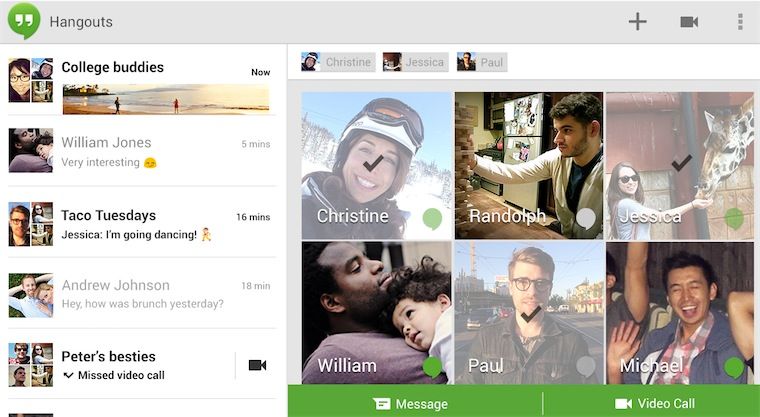
Task: Select Randolph's photo tile
Action: tap(529, 166)
